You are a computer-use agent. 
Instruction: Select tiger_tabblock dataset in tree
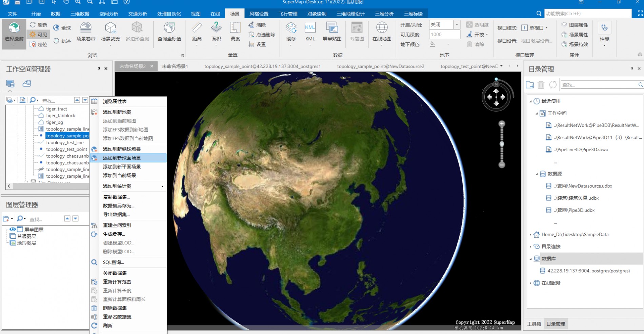tap(61, 116)
